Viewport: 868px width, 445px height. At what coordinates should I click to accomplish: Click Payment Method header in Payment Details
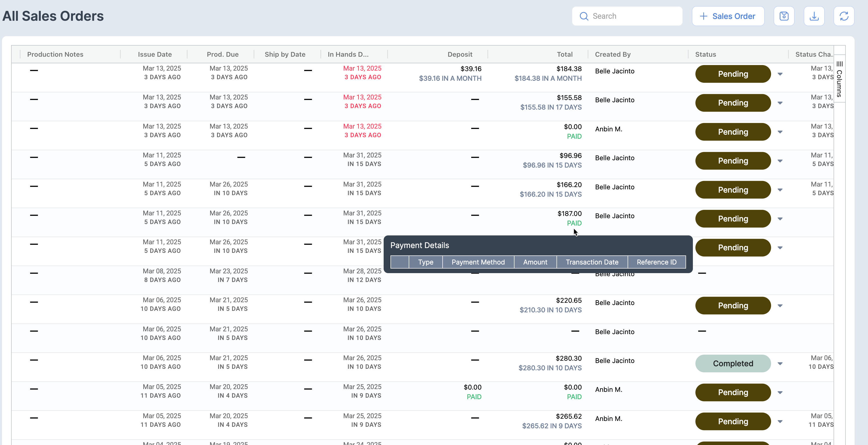coord(478,262)
